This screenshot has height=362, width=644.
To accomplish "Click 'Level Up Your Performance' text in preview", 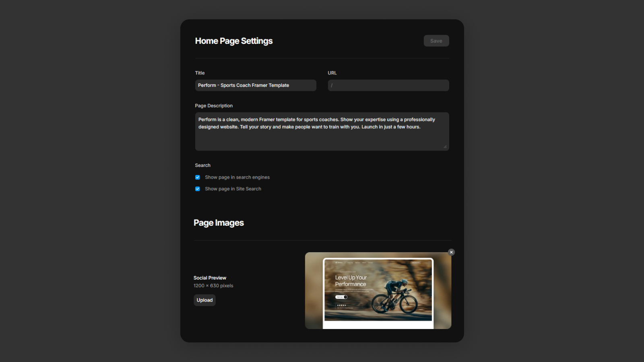I will [x=351, y=281].
